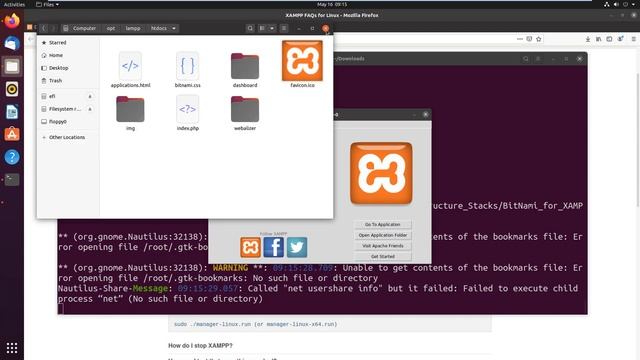The height and width of the screenshot is (360, 640).
Task: Select Computer breadcrumb in path bar
Action: pos(80,28)
